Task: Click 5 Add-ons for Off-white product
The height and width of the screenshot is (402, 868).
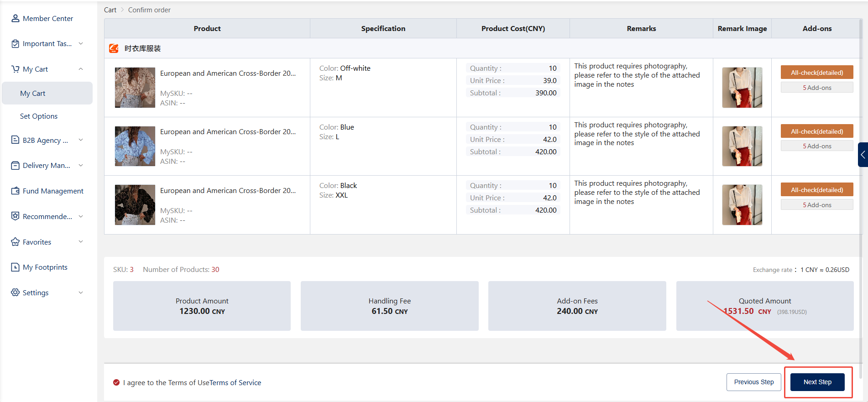Action: pyautogui.click(x=817, y=88)
